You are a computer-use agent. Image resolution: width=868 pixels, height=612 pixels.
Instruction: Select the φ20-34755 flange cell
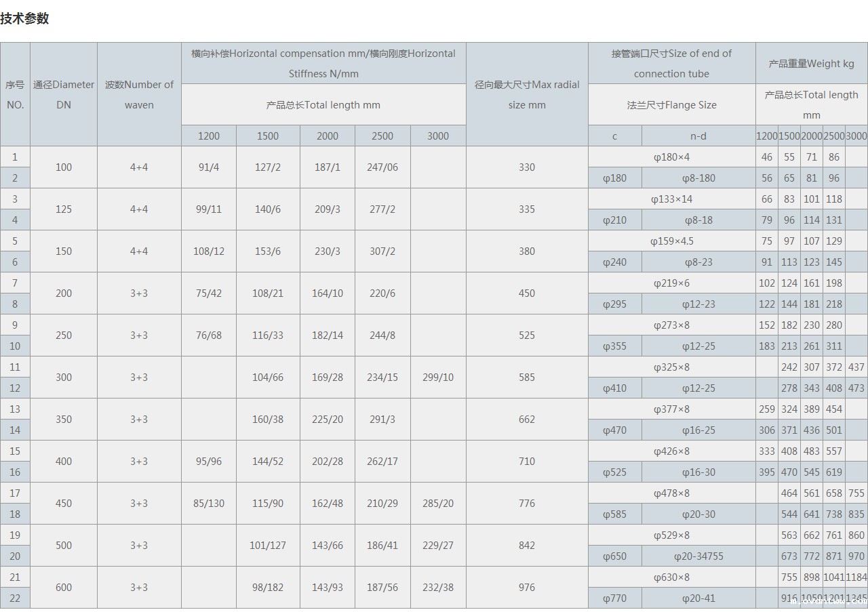(x=698, y=556)
